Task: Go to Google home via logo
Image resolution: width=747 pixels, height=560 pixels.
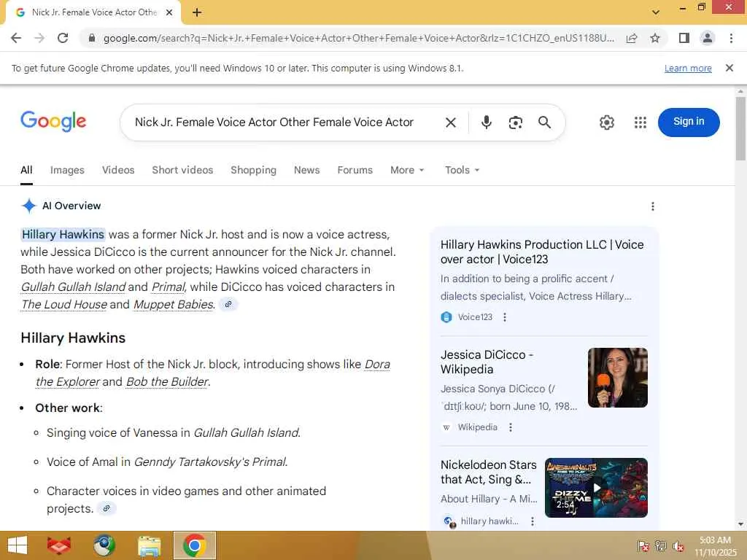Action: tap(53, 122)
